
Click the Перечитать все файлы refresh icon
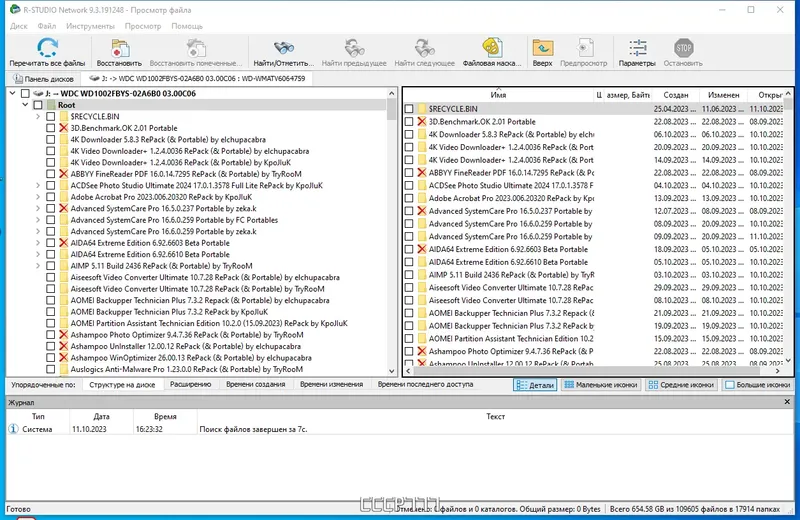pyautogui.click(x=47, y=48)
